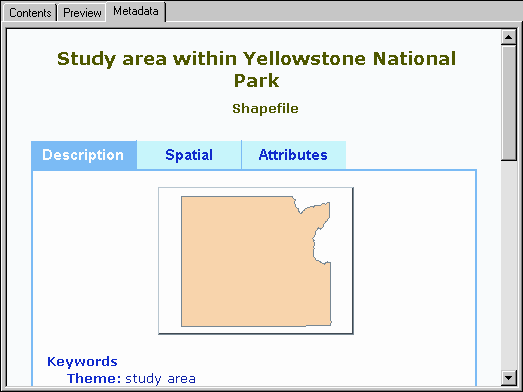Open the Attributes metadata section
Screen dimensions: 523x392
[x=293, y=155]
